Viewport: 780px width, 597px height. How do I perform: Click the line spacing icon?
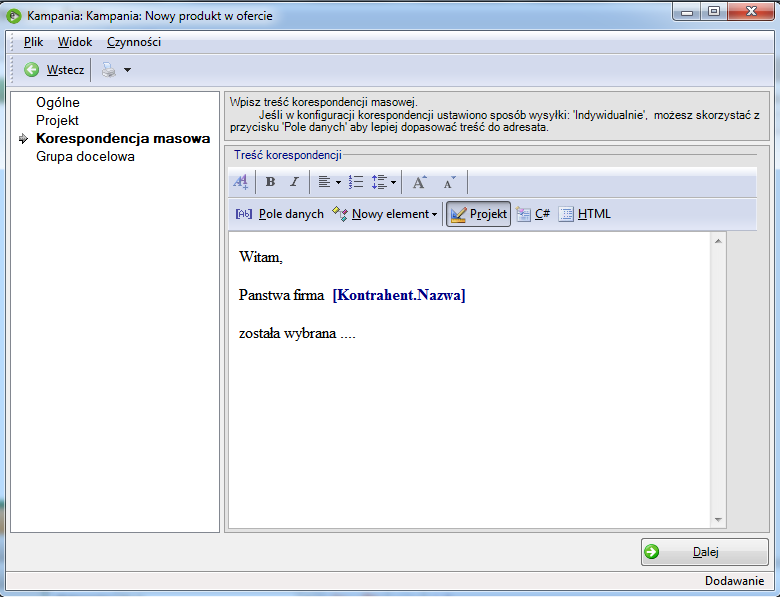click(379, 182)
